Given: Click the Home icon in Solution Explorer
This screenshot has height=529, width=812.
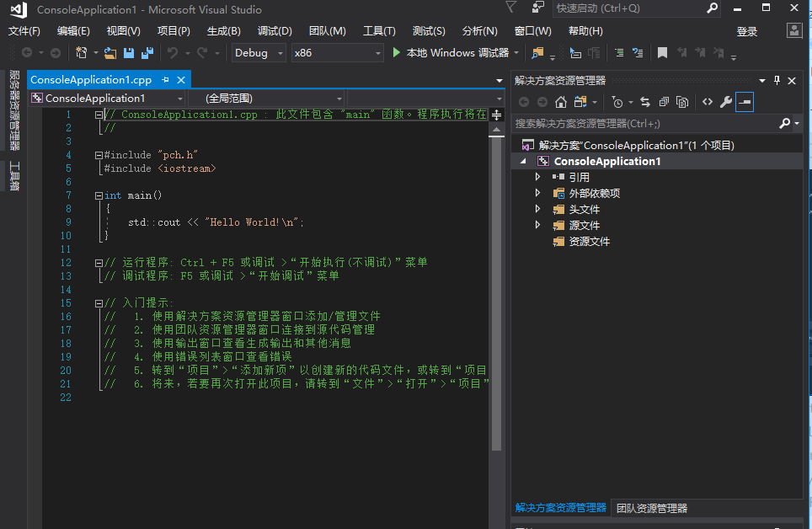Looking at the screenshot, I should point(560,102).
